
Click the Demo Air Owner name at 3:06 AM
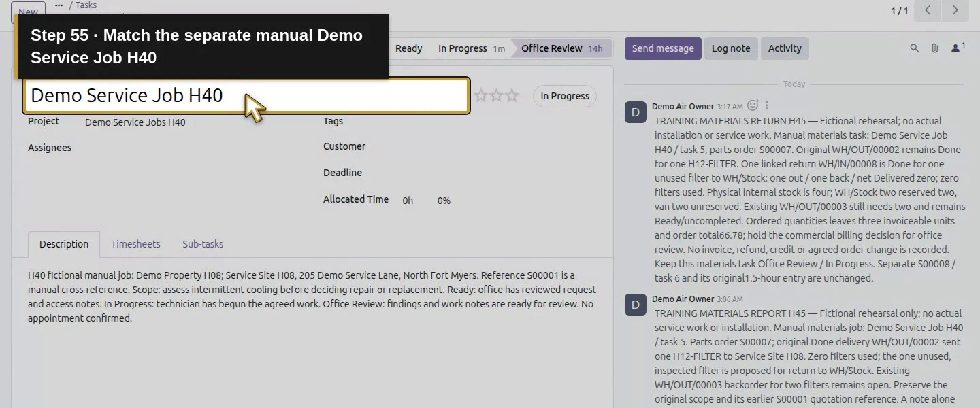(683, 299)
